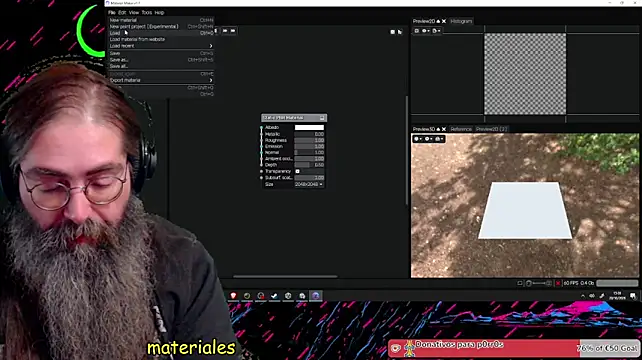This screenshot has width=642, height=360.
Task: Close the Preview3D panel tab
Action: pyautogui.click(x=444, y=129)
